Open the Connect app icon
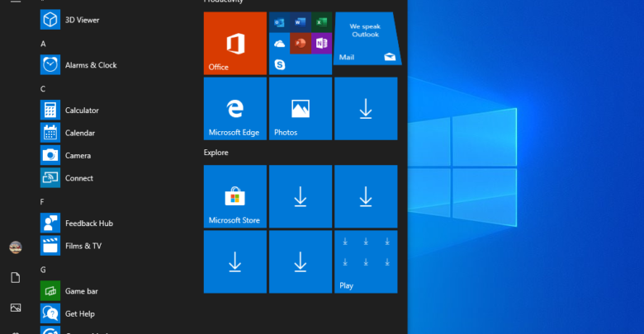The height and width of the screenshot is (334, 644). click(50, 178)
